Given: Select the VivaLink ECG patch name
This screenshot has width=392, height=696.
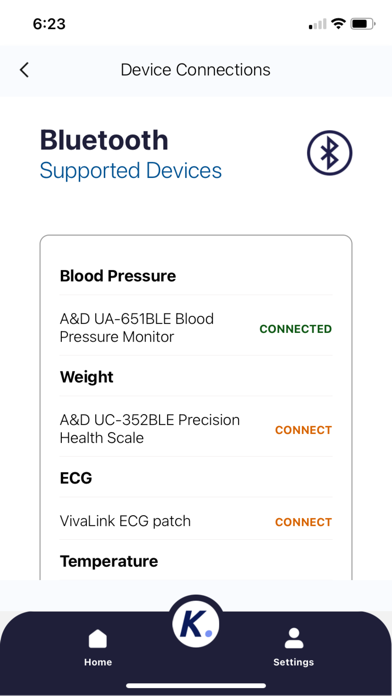Looking at the screenshot, I should coord(125,521).
